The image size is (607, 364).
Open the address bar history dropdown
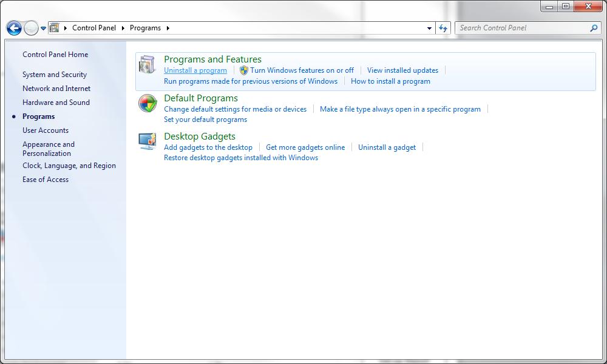pos(429,29)
